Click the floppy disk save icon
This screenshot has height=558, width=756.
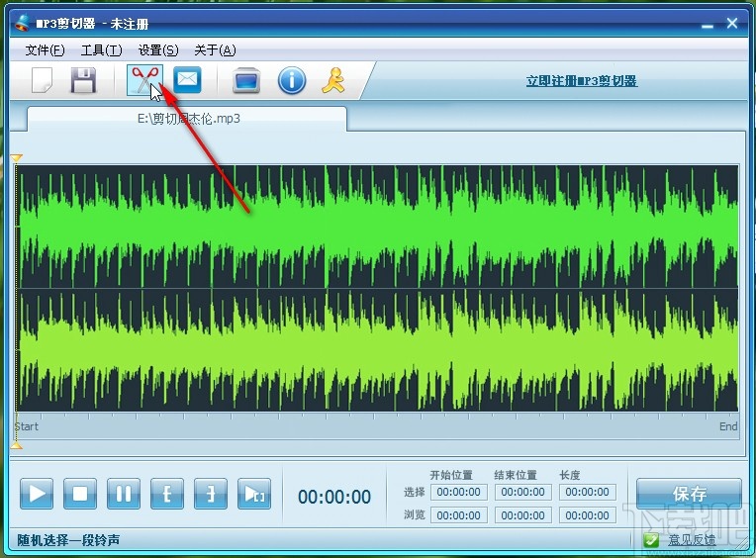[x=83, y=80]
